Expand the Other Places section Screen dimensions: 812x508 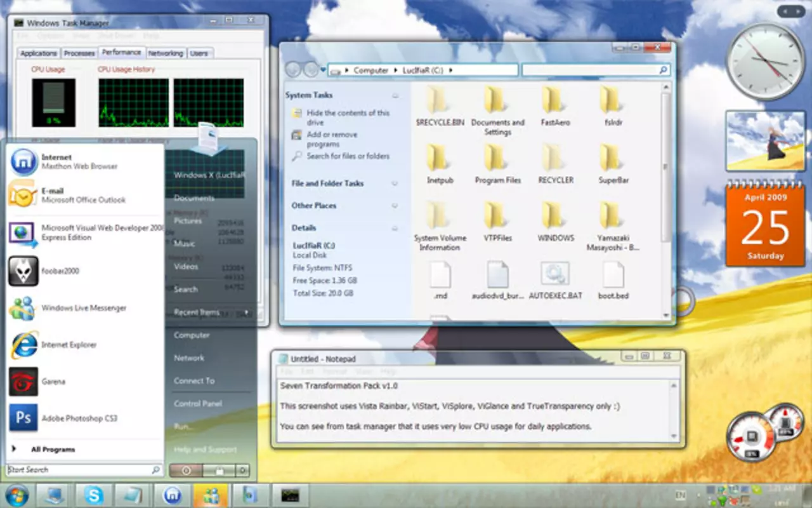(395, 206)
